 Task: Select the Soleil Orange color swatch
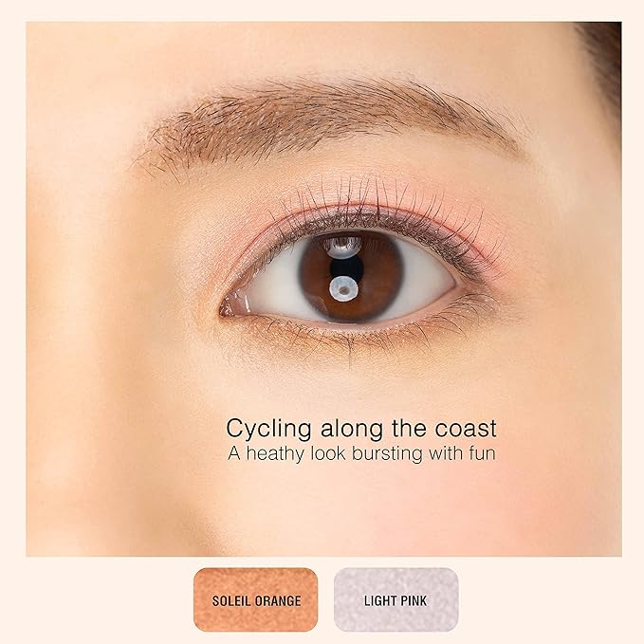coord(255,599)
